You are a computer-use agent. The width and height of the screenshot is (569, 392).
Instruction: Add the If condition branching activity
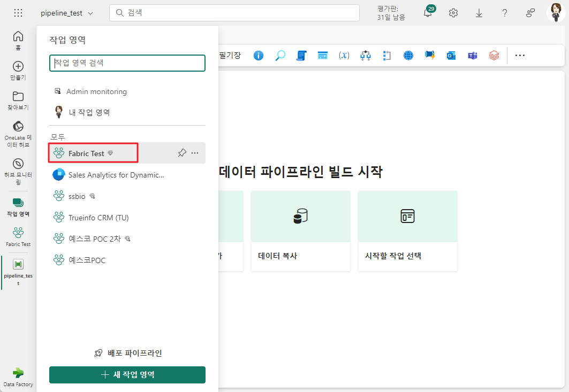[366, 56]
